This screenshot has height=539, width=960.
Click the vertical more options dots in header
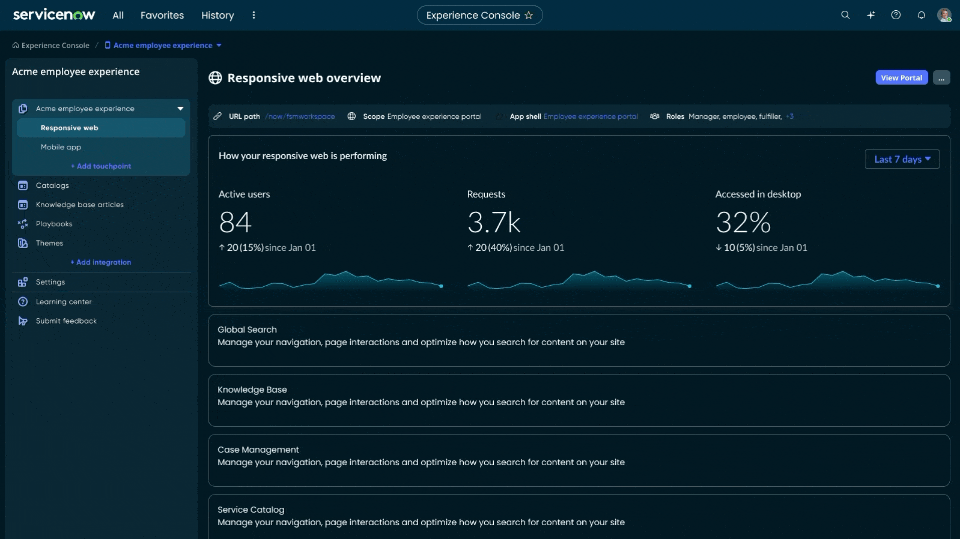coord(253,15)
